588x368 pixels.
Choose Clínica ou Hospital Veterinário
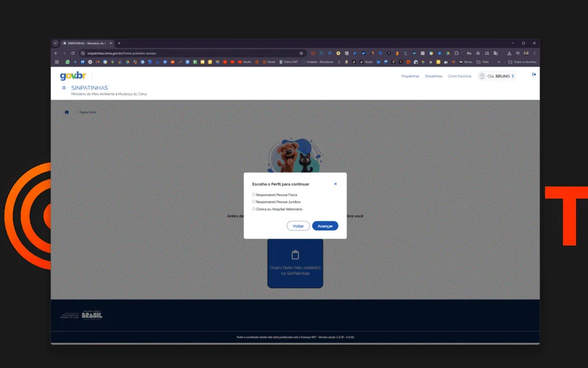tap(254, 209)
